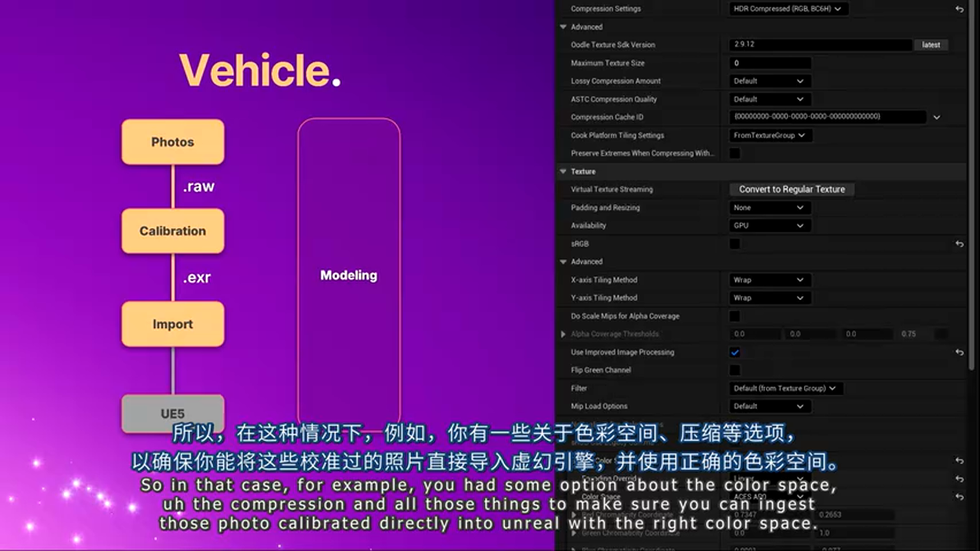This screenshot has height=551, width=980.
Task: Disable Use Improved Image Processing
Action: tap(734, 352)
